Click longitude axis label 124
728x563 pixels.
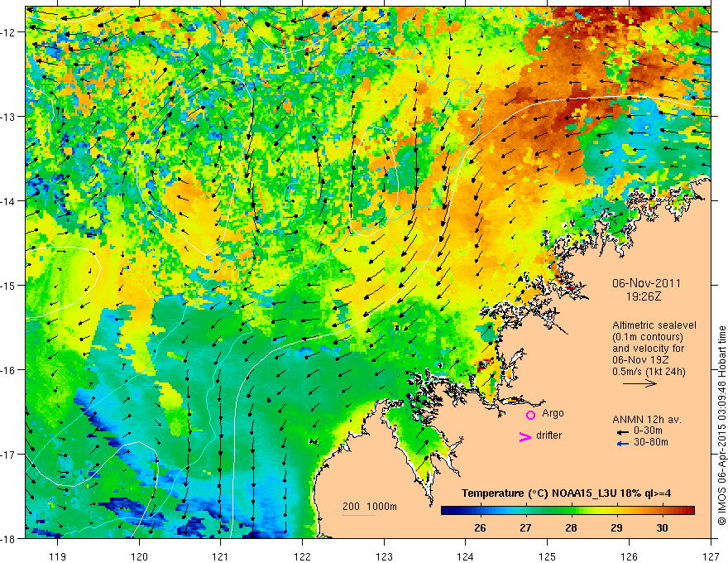click(x=466, y=556)
